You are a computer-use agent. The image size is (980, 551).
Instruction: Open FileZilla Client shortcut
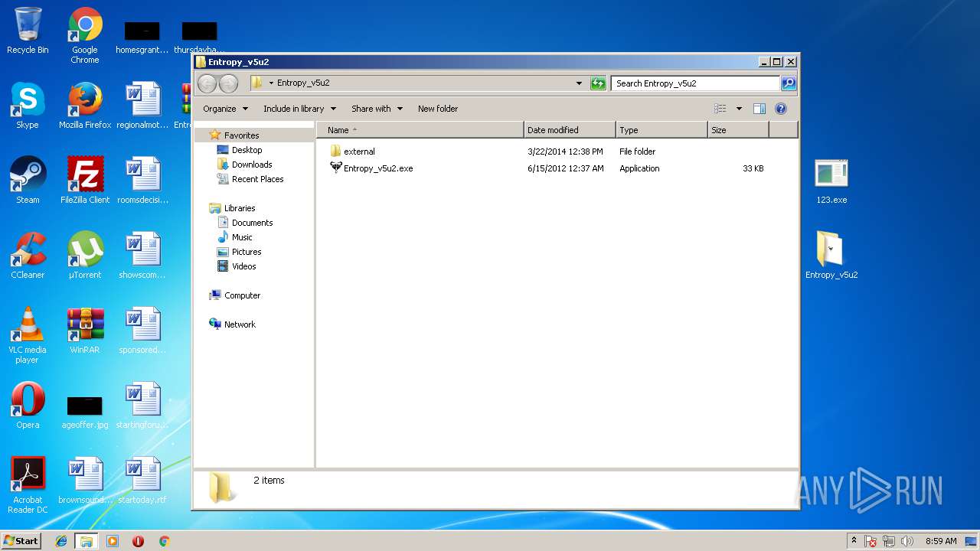(85, 181)
